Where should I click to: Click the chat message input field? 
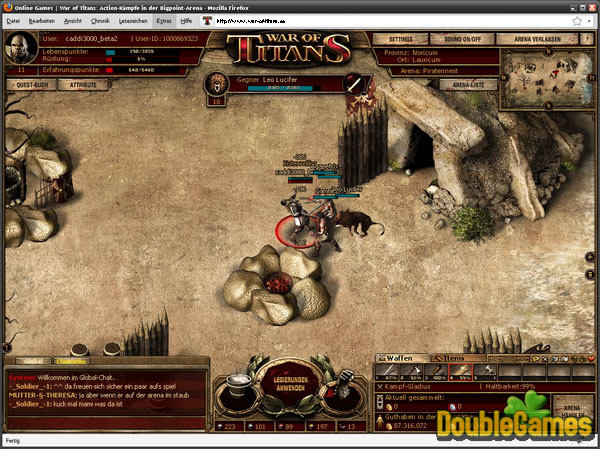(x=106, y=423)
